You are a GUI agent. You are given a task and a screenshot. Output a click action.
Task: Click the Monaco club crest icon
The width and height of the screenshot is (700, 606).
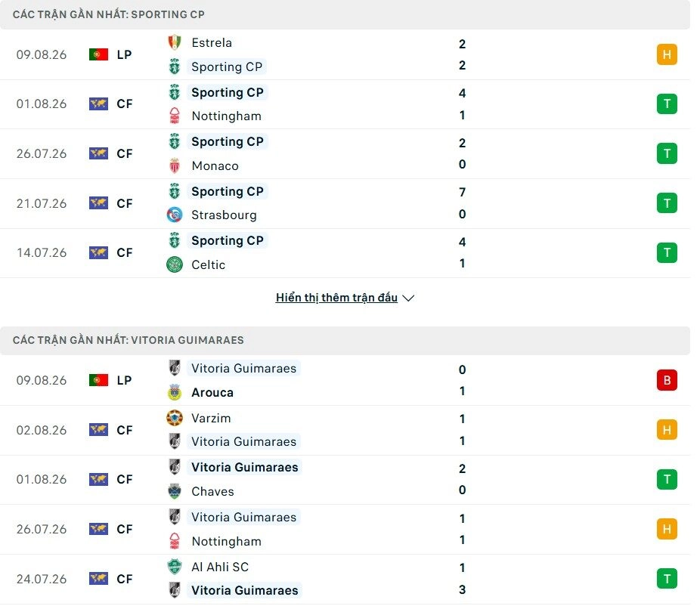pyautogui.click(x=175, y=165)
